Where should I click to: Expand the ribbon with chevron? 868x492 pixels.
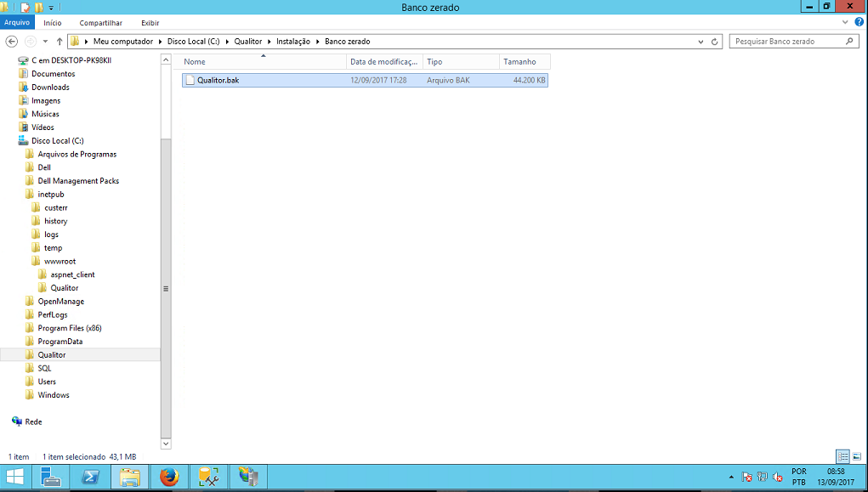point(845,22)
